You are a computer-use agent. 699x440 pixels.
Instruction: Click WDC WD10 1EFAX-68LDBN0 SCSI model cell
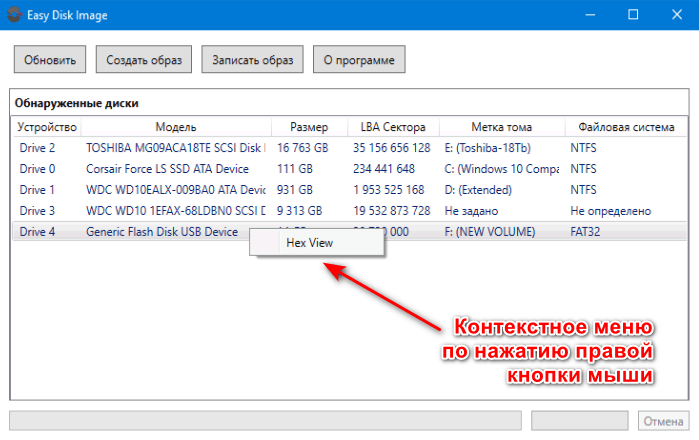click(176, 211)
